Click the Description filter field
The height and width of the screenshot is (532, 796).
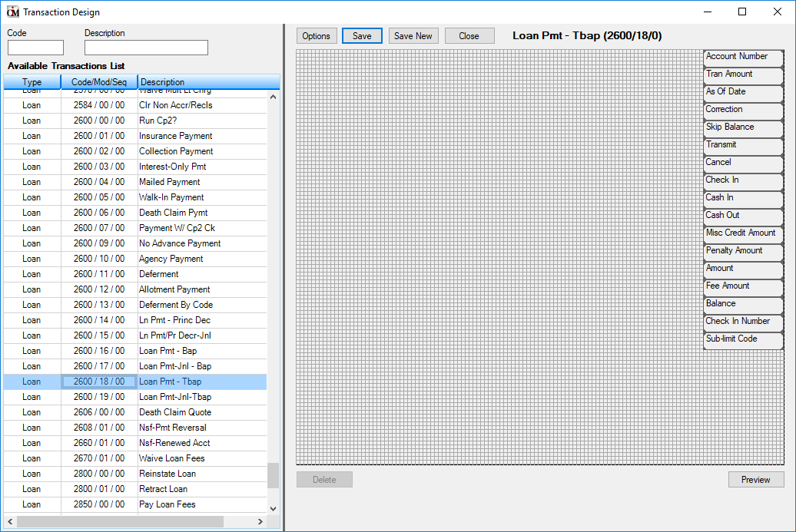pyautogui.click(x=146, y=47)
